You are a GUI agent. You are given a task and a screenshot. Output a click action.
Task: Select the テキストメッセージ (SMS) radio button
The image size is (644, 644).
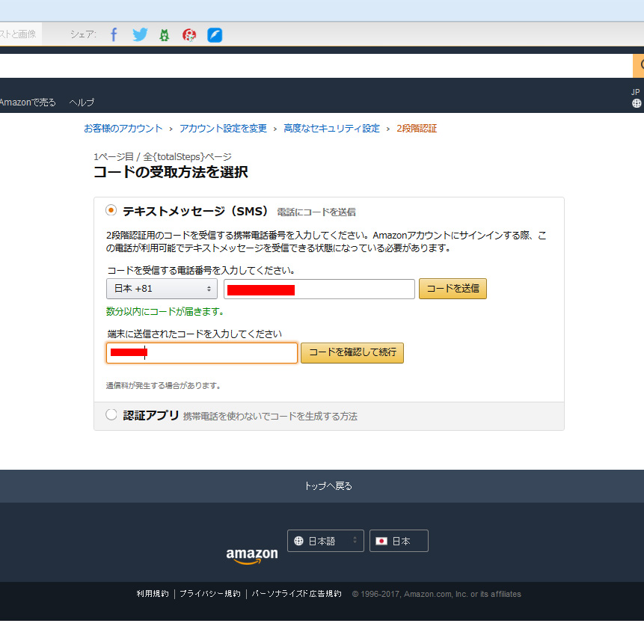point(111,210)
